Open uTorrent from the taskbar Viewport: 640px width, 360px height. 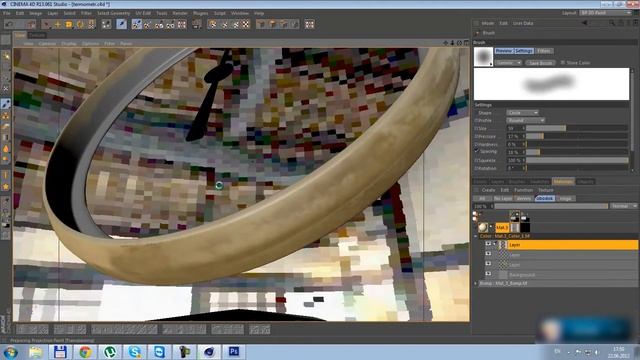click(110, 352)
